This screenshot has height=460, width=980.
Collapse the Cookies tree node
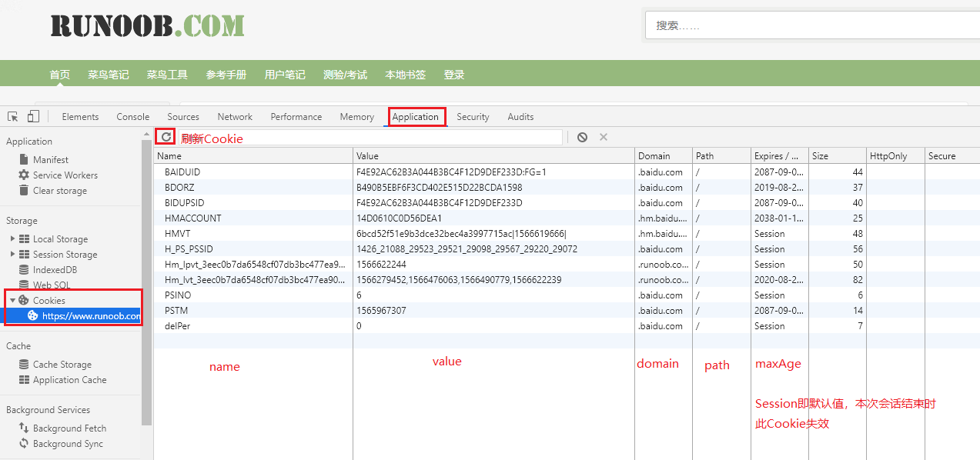(12, 300)
